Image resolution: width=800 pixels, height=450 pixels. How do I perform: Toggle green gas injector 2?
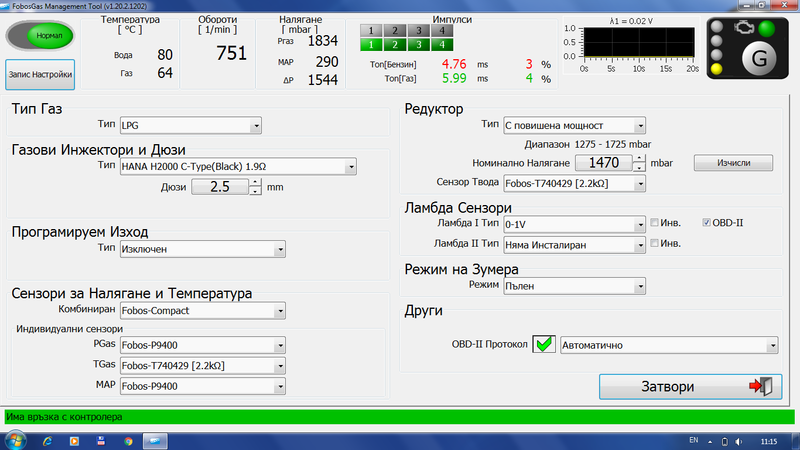pyautogui.click(x=395, y=44)
